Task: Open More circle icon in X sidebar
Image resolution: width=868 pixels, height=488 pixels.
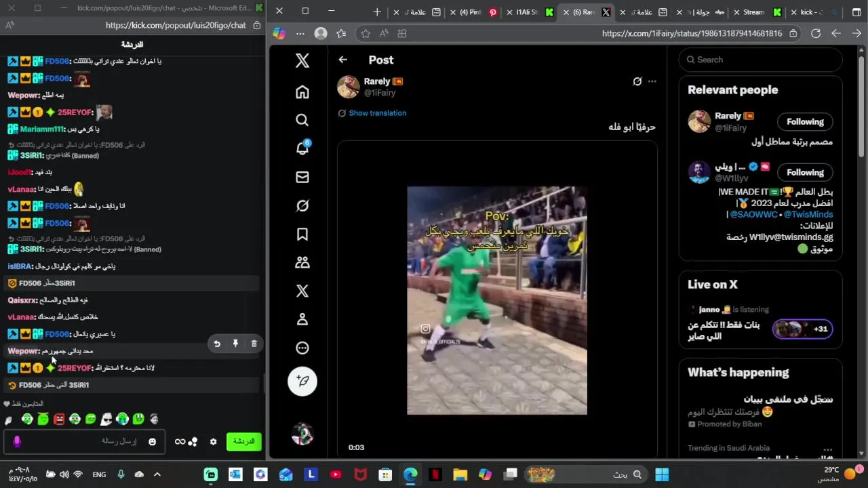Action: click(x=302, y=348)
